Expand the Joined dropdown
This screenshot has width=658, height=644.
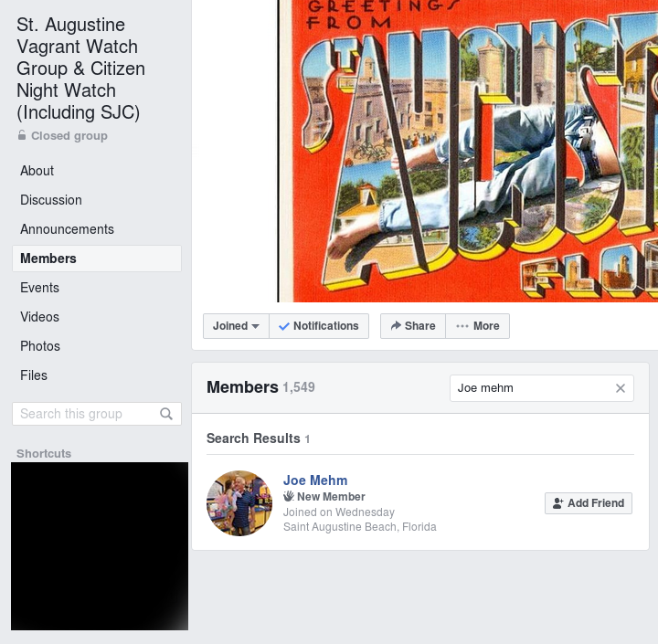pyautogui.click(x=236, y=326)
